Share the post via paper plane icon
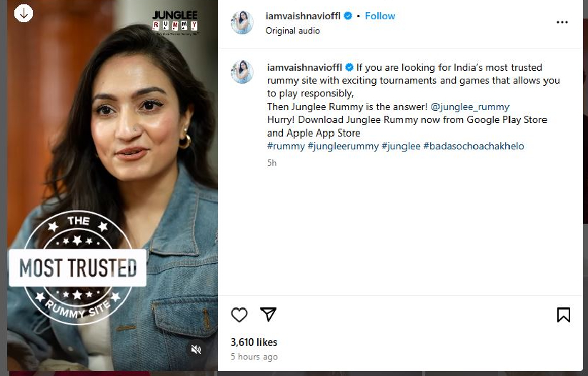 click(x=268, y=315)
